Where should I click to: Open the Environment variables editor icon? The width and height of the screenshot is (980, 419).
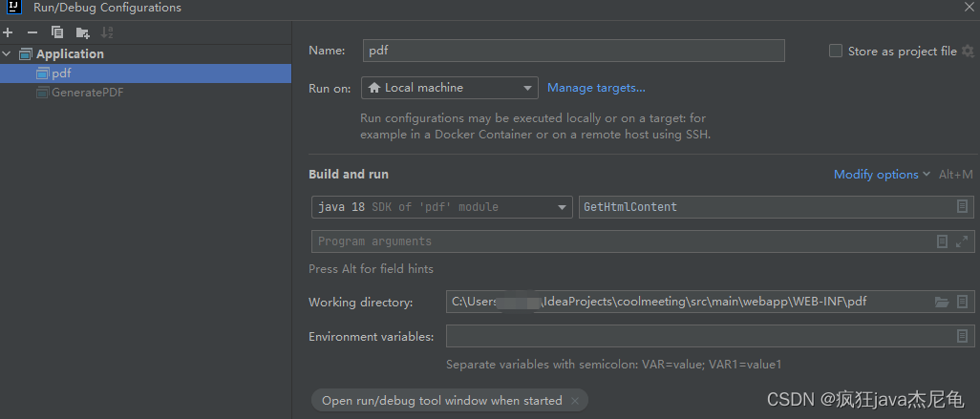(x=962, y=336)
